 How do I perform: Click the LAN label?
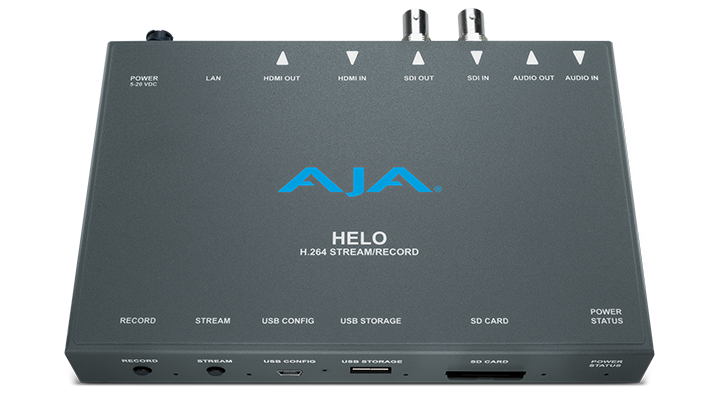pos(213,78)
